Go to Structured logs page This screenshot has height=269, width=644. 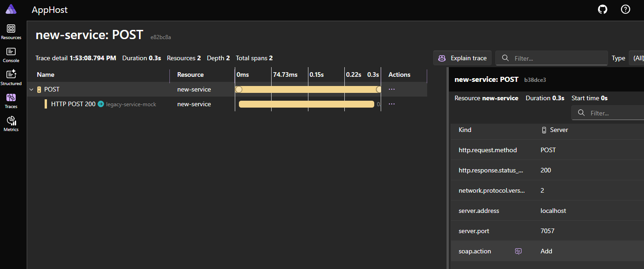point(11,78)
